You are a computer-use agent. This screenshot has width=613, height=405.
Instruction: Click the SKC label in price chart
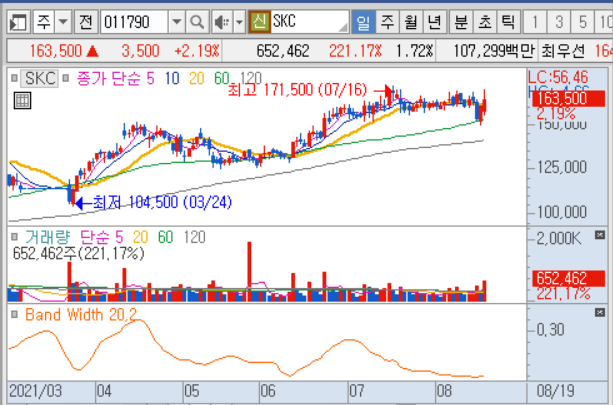tap(39, 78)
